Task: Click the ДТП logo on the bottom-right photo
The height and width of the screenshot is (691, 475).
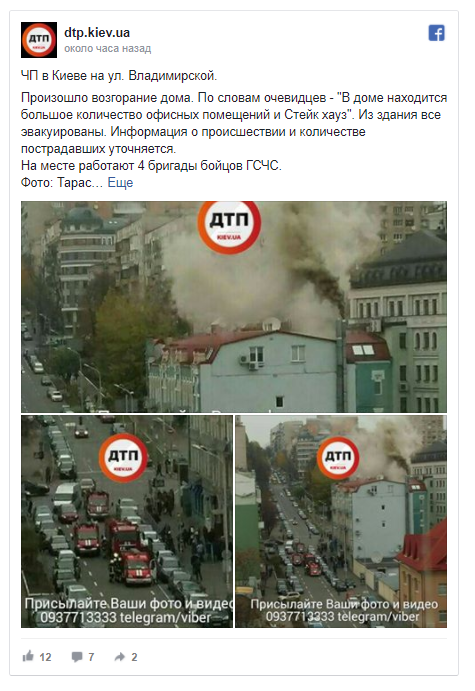Action: [338, 458]
